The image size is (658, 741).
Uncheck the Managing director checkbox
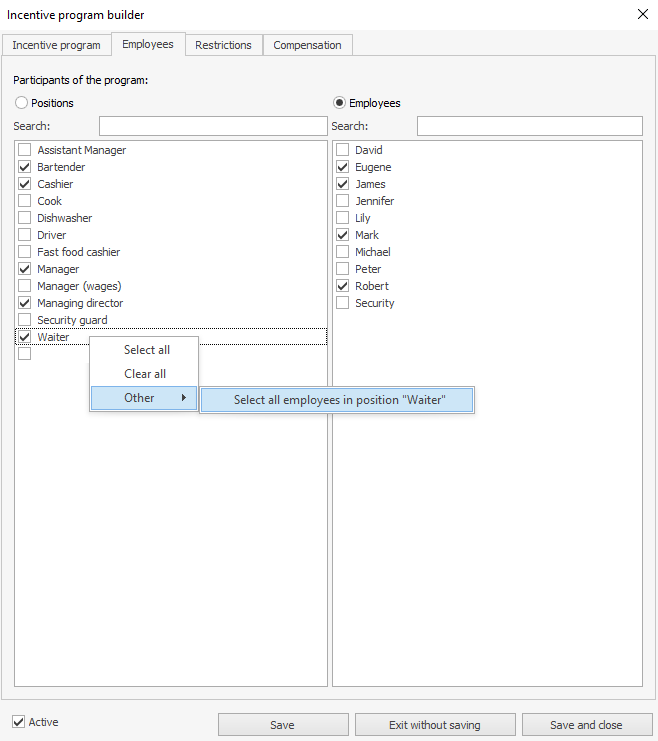point(25,303)
